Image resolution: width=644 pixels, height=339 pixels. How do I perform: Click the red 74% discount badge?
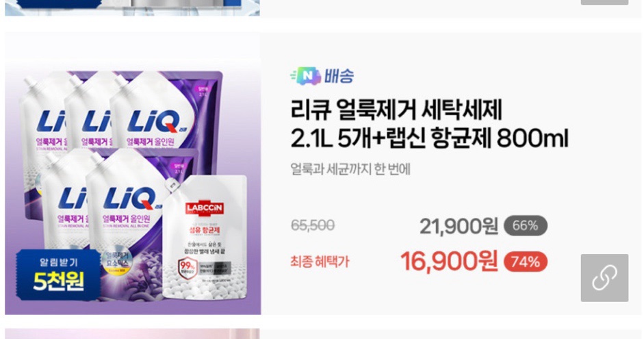[x=526, y=262]
